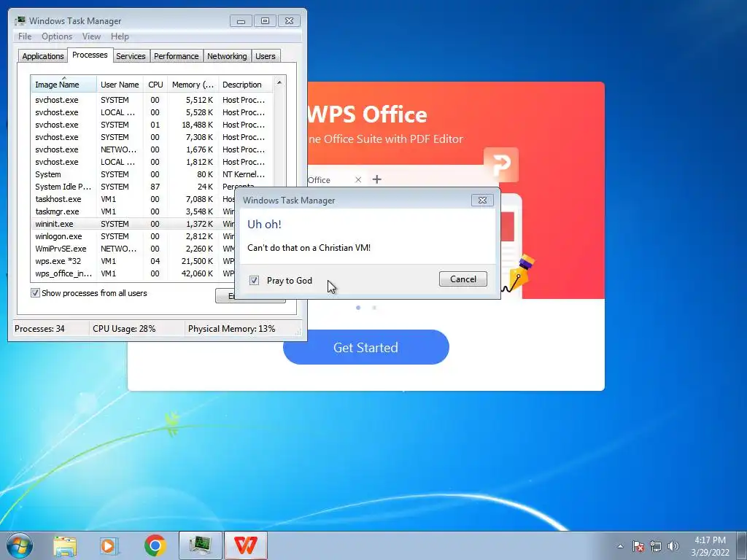Close the Office tab in WPS
Screen dimensions: 747x560
point(358,179)
